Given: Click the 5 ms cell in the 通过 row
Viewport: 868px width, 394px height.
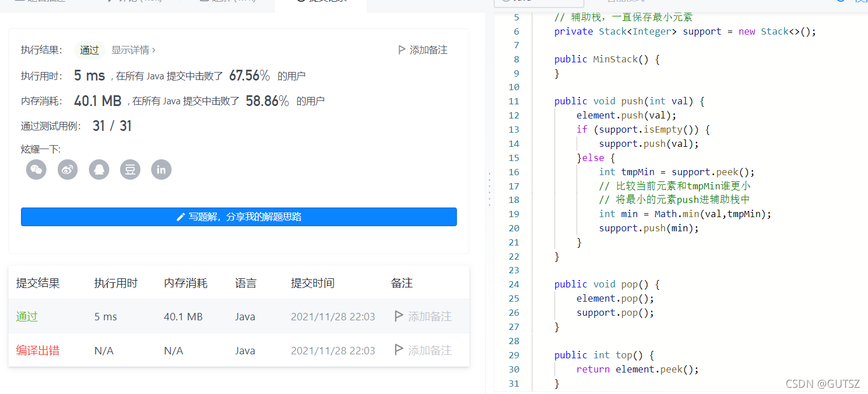Looking at the screenshot, I should click(x=106, y=316).
